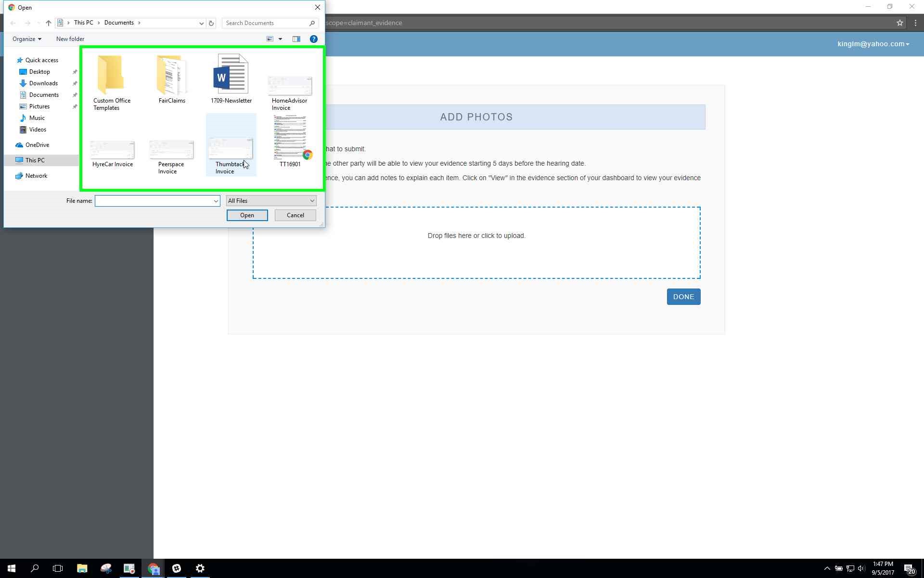Screen dimensions: 924x578
Task: Expand the view options dropdown arrow
Action: tap(280, 39)
